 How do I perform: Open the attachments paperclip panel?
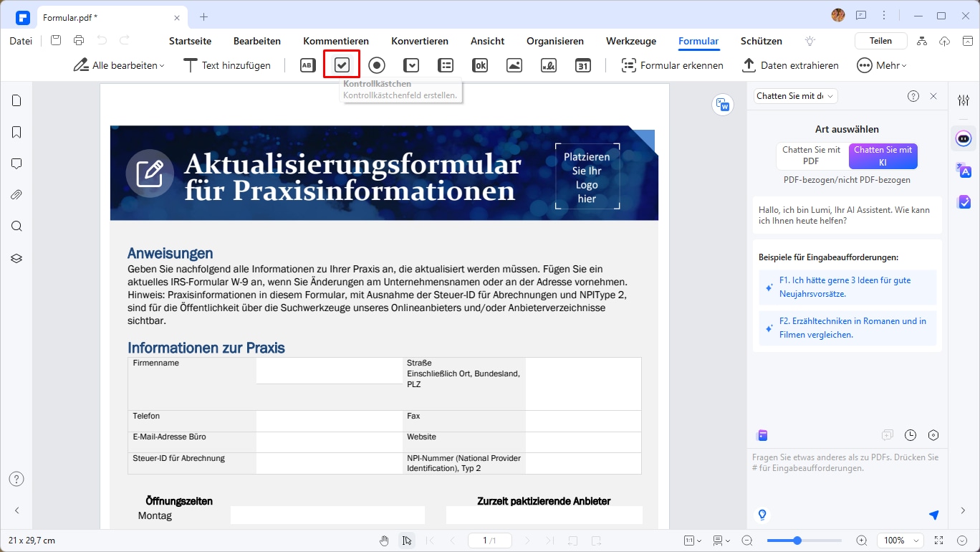pos(16,195)
